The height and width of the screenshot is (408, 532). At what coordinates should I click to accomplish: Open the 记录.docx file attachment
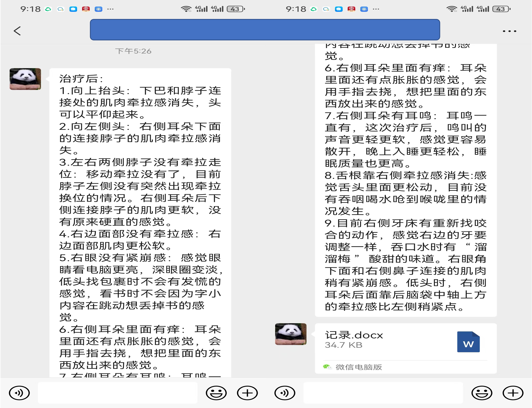click(389, 340)
